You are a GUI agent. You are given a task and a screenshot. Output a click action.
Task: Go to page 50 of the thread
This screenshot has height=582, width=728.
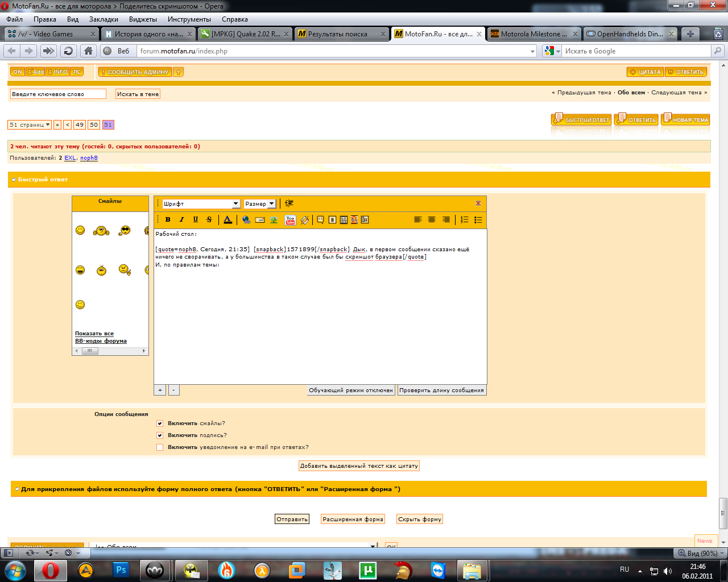click(94, 124)
